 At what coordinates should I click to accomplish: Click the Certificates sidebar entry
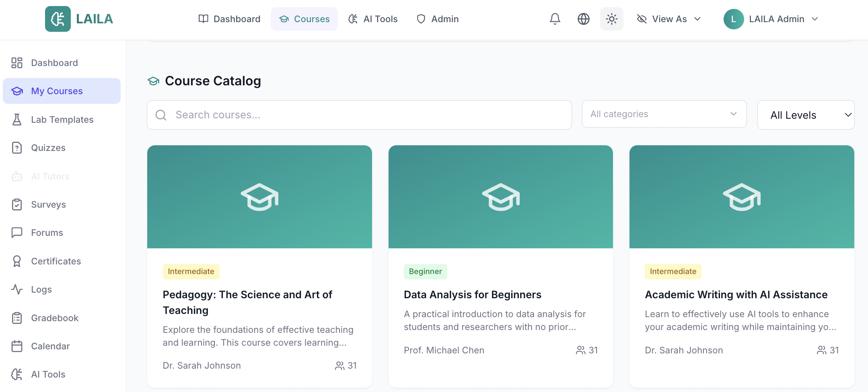click(x=56, y=261)
